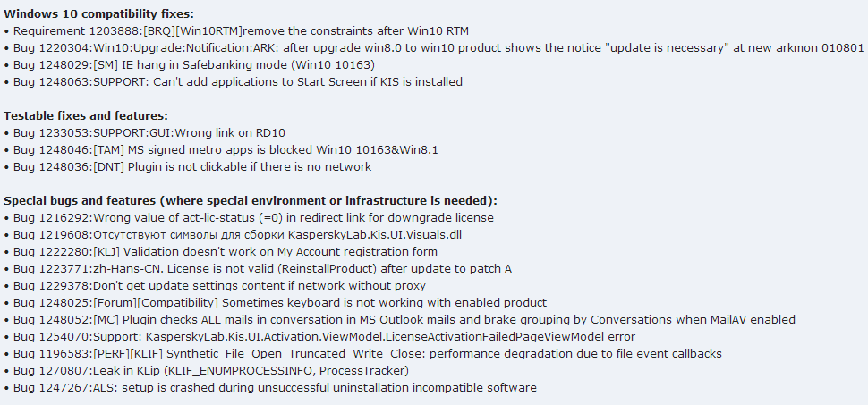The height and width of the screenshot is (405, 868).
Task: Click Bug 1248063 Start Screen applications entry
Action: (x=233, y=82)
